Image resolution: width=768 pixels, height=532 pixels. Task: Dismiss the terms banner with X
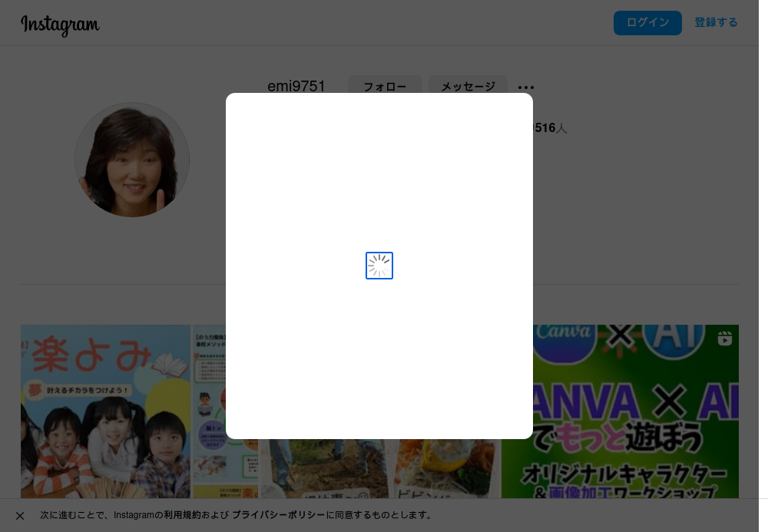(x=20, y=516)
